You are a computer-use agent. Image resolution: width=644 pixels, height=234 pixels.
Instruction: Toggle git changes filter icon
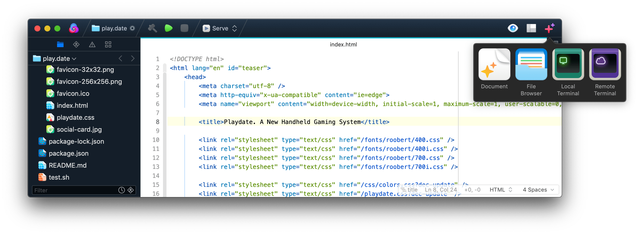pos(131,190)
